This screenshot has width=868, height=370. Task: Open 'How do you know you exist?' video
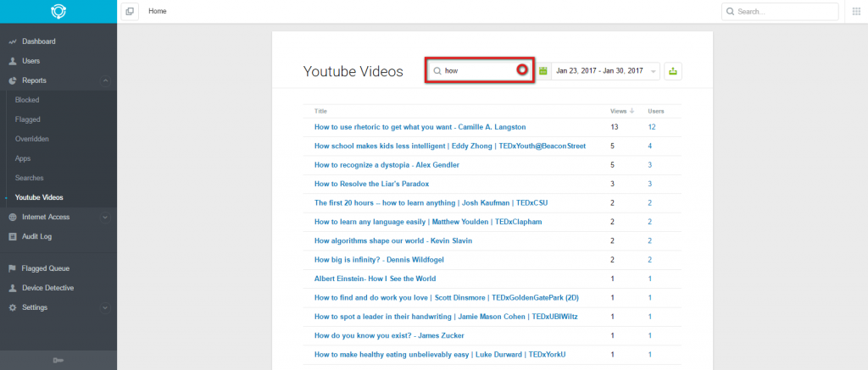coord(389,335)
